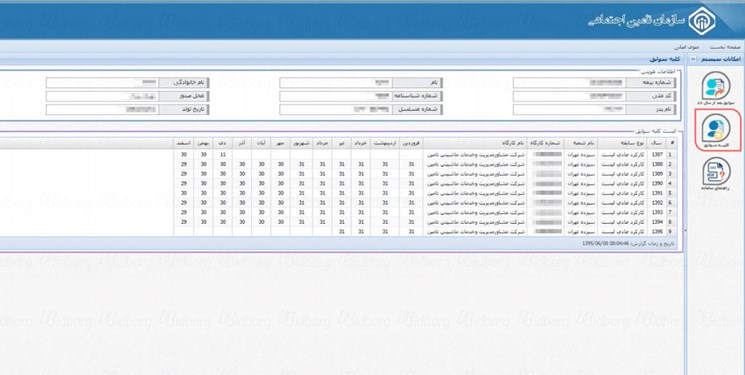Click the نام خانوادگی family name field

(102, 83)
